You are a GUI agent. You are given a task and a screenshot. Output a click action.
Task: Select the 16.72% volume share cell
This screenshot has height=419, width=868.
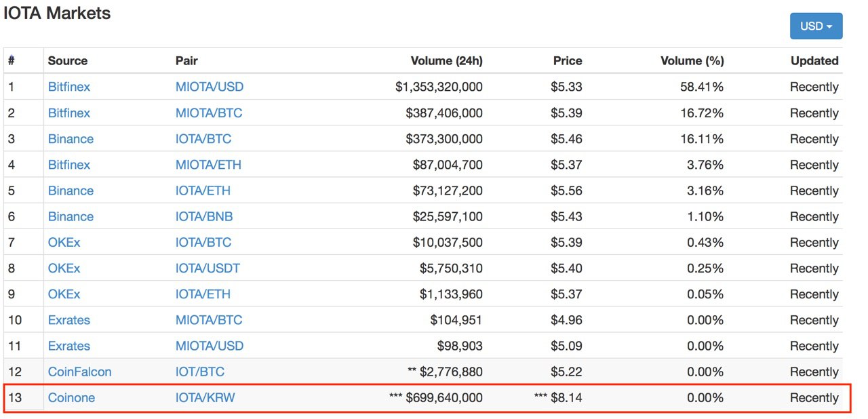point(702,113)
